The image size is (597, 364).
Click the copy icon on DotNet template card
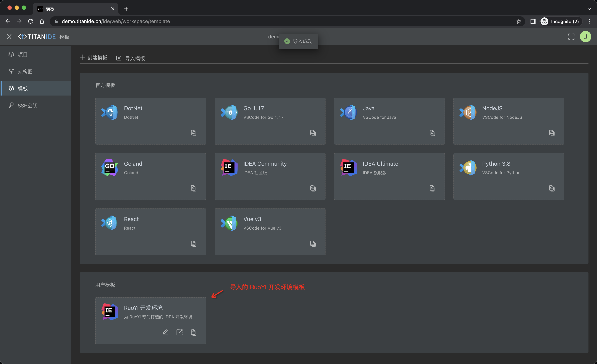193,133
